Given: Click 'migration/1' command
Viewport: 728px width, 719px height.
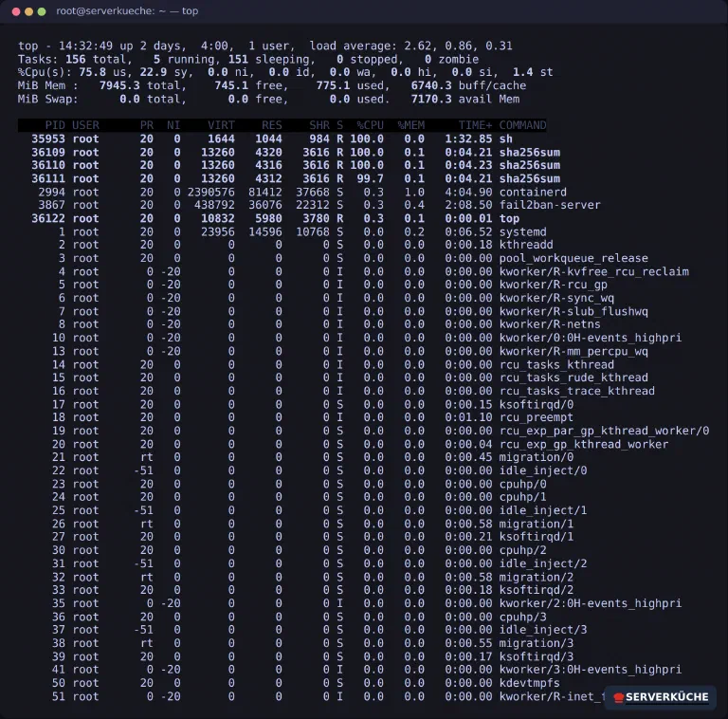Looking at the screenshot, I should (537, 525).
